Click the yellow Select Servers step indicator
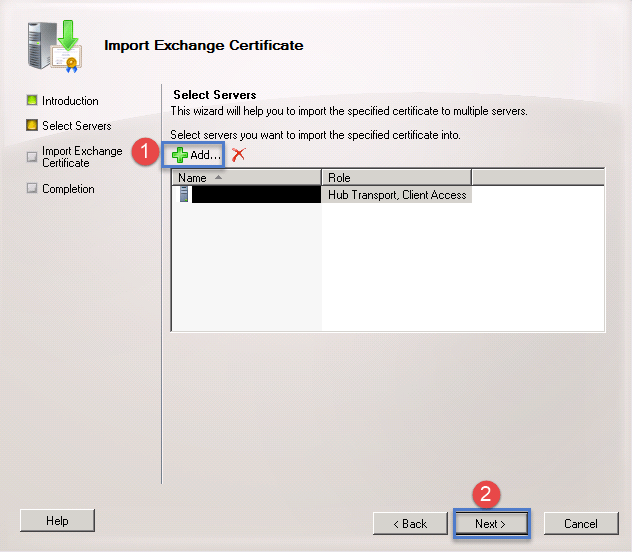Screen dimensions: 632x552 point(32,125)
